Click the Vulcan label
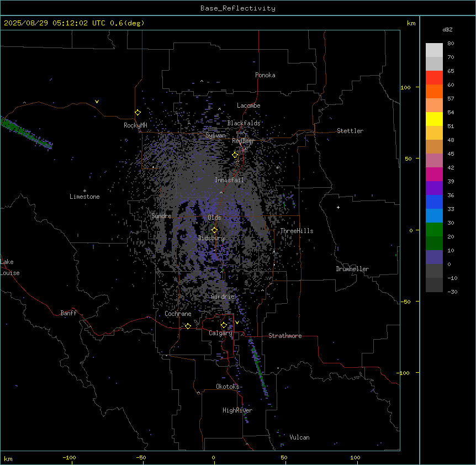 (x=299, y=437)
